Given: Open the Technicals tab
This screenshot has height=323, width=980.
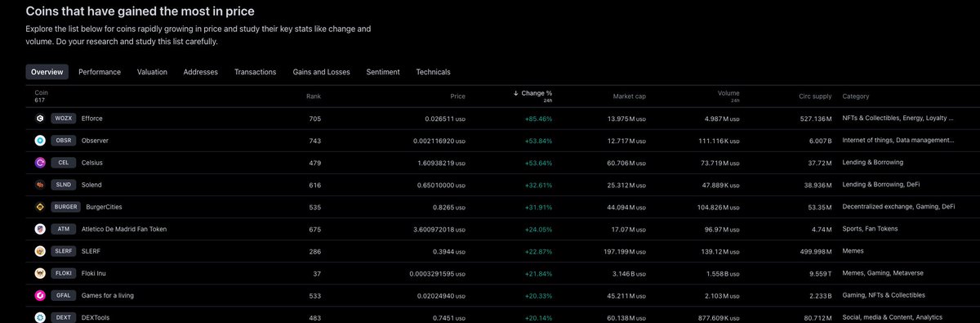Looking at the screenshot, I should coord(433,72).
